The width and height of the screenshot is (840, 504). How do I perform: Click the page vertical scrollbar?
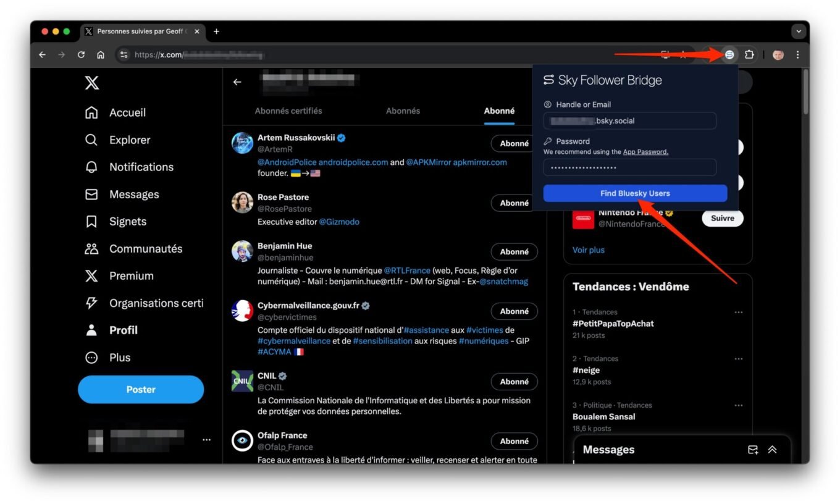coord(805,93)
